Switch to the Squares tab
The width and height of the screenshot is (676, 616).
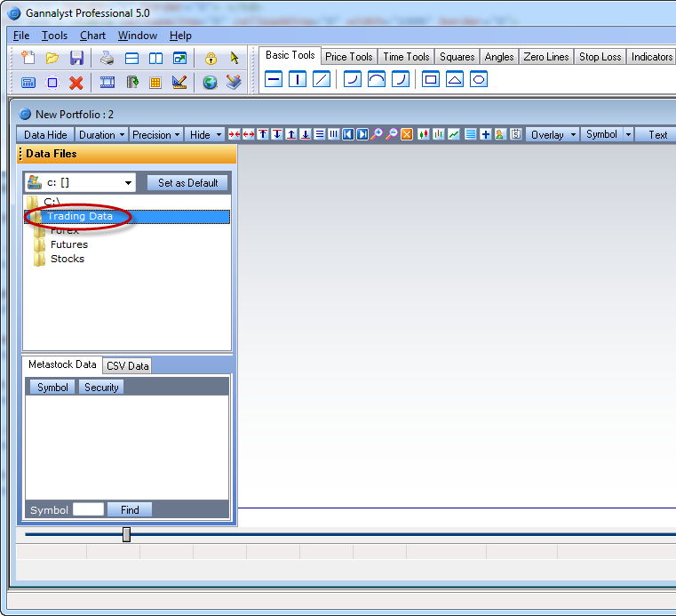click(457, 57)
